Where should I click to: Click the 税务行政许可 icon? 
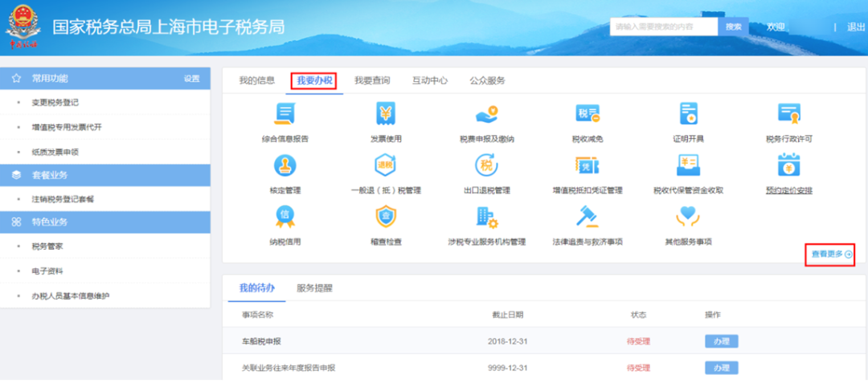(x=789, y=115)
